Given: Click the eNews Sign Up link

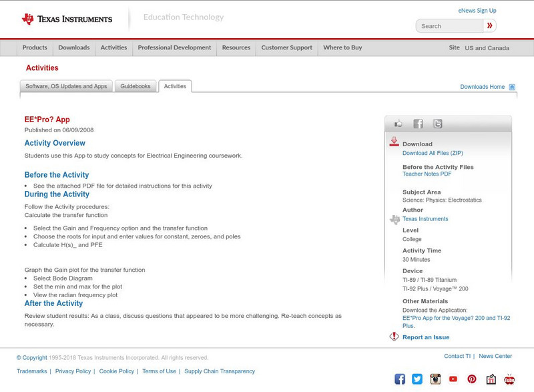Looking at the screenshot, I should (x=477, y=10).
